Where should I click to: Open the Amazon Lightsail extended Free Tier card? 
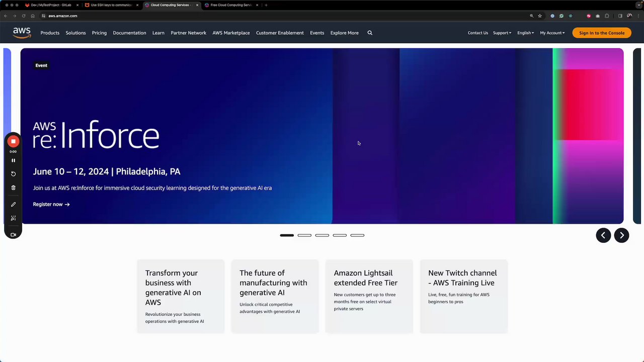coord(369,296)
